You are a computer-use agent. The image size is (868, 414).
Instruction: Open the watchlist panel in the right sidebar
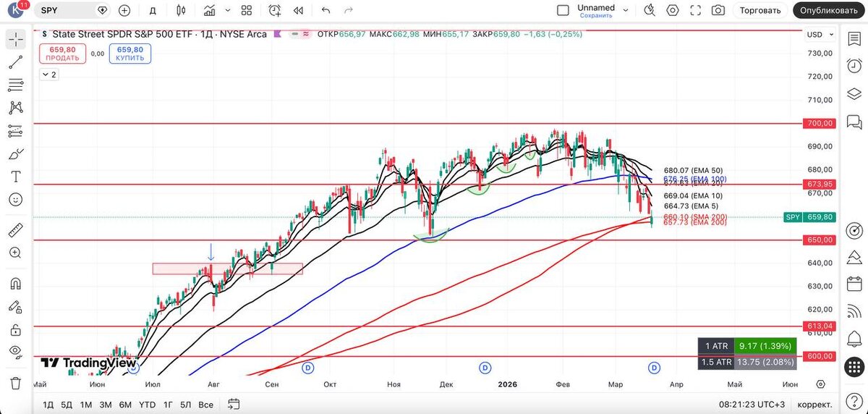[x=854, y=38]
